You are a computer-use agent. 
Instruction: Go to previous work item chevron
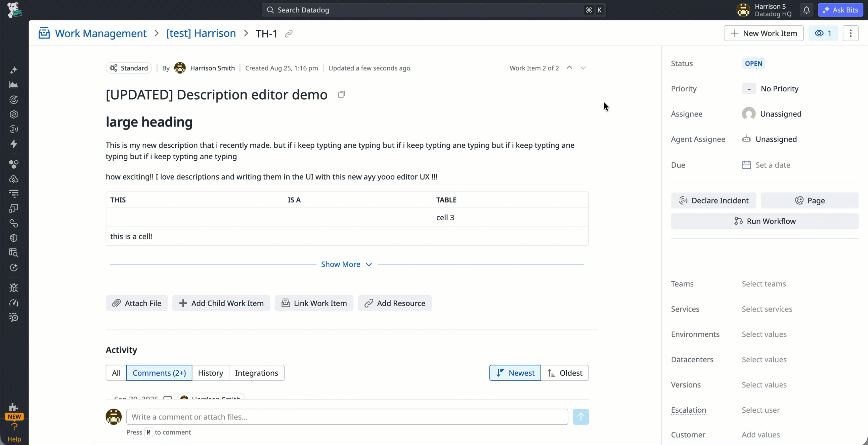click(569, 68)
